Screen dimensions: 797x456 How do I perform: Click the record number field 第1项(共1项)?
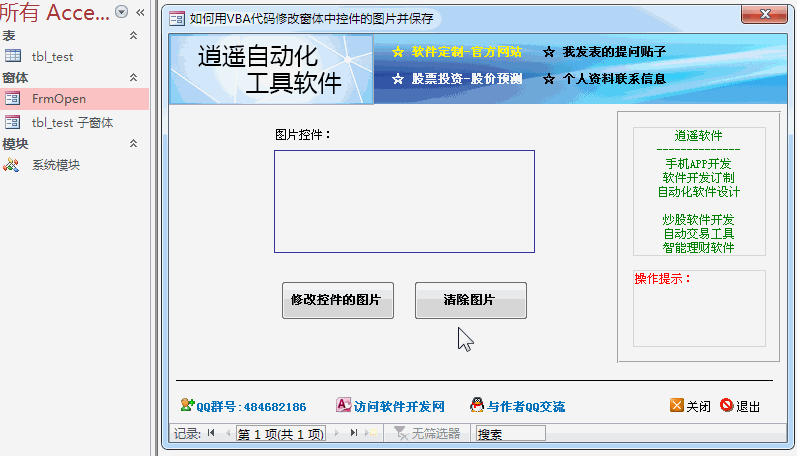[x=281, y=434]
